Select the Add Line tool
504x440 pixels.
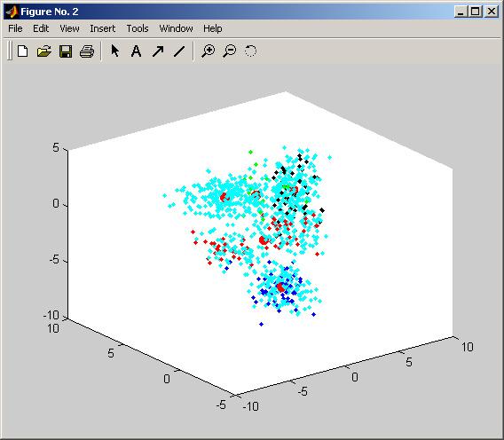(x=179, y=51)
